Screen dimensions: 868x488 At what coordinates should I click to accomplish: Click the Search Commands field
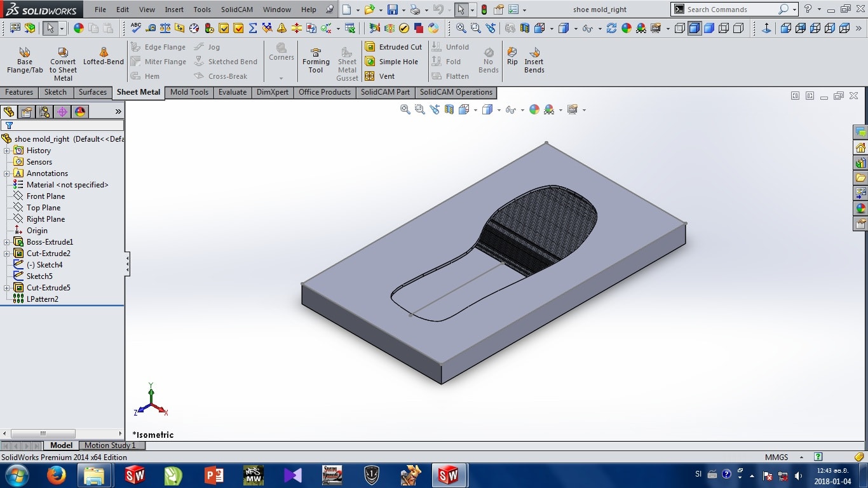(x=731, y=10)
